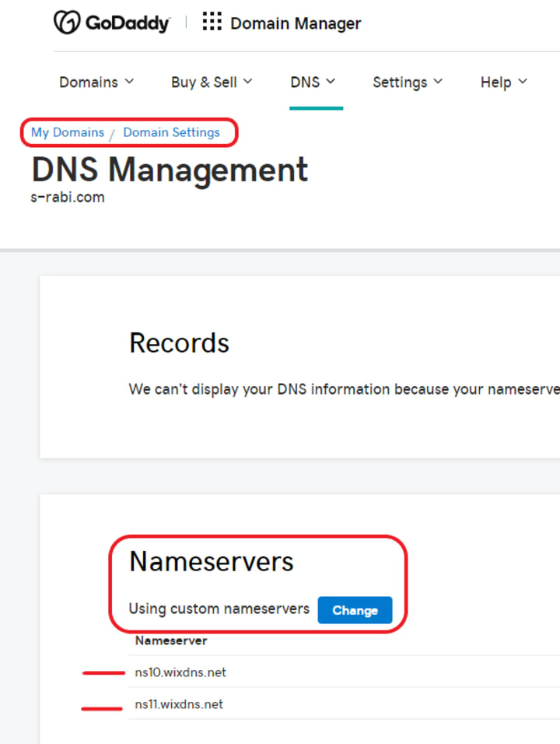Go to Domain Settings breadcrumb

172,132
